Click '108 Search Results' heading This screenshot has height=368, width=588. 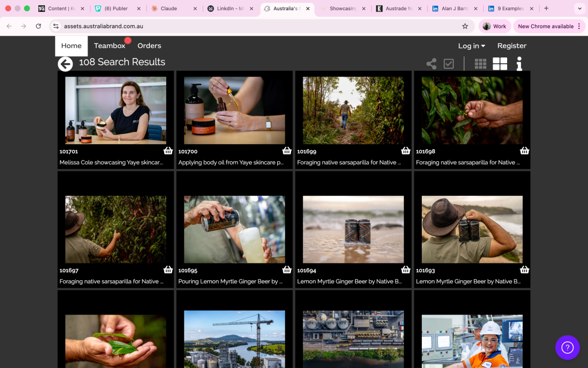122,62
